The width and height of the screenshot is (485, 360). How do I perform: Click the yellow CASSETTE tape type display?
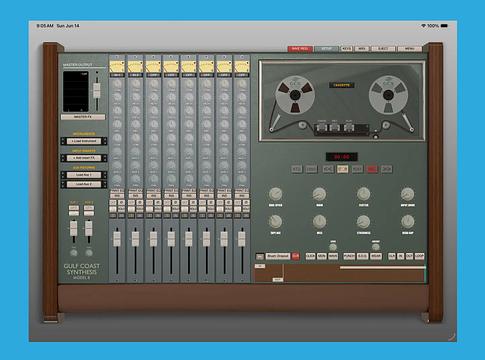(x=342, y=85)
